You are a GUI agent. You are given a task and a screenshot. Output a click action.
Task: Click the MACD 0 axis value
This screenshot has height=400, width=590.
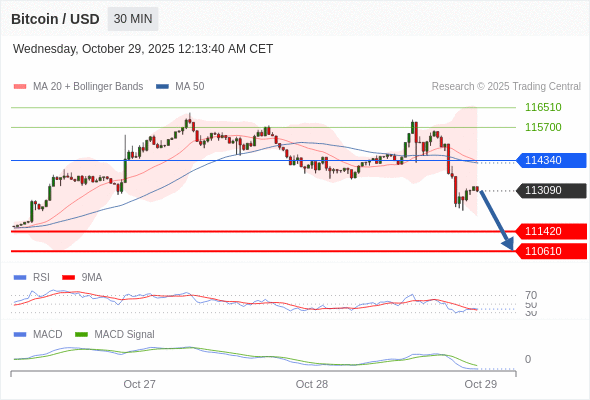point(528,359)
